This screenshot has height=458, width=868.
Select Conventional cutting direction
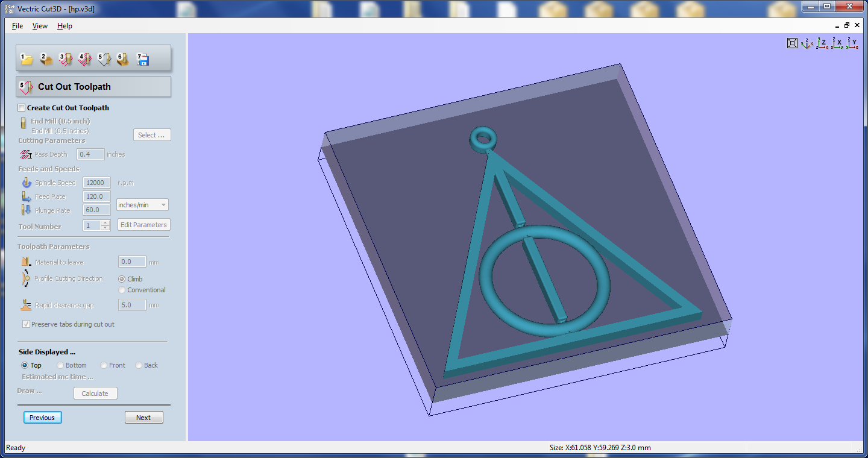122,290
